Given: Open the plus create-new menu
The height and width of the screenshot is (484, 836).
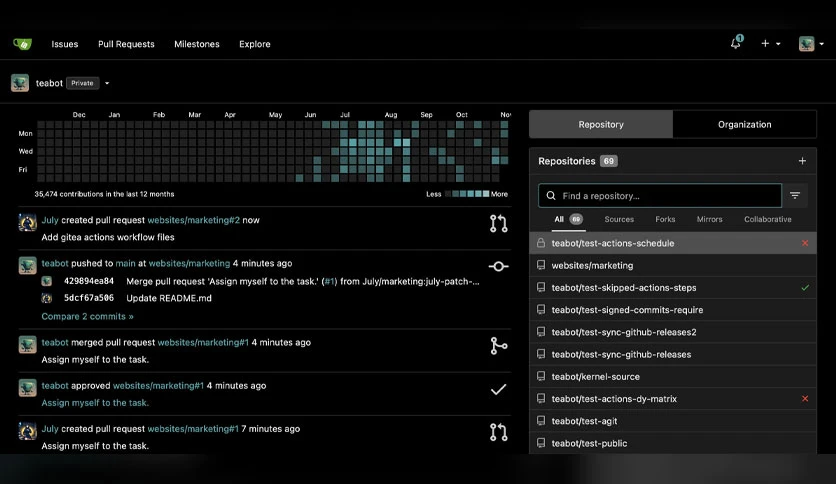Looking at the screenshot, I should point(770,44).
